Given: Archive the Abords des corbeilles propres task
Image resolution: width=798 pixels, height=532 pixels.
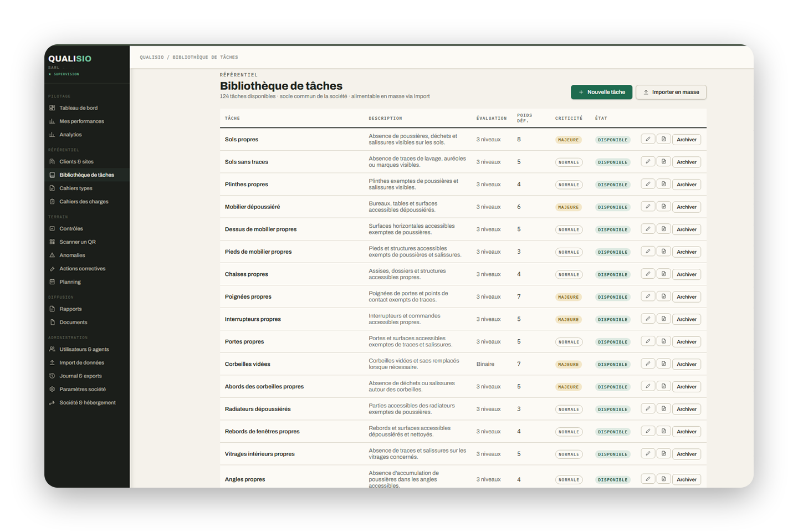Looking at the screenshot, I should [686, 386].
